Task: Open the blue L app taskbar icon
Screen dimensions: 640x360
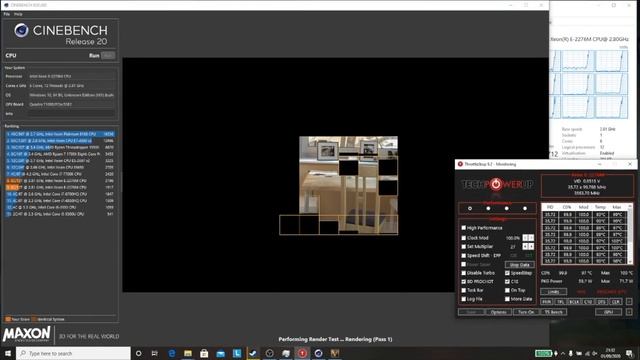Action: (x=237, y=353)
